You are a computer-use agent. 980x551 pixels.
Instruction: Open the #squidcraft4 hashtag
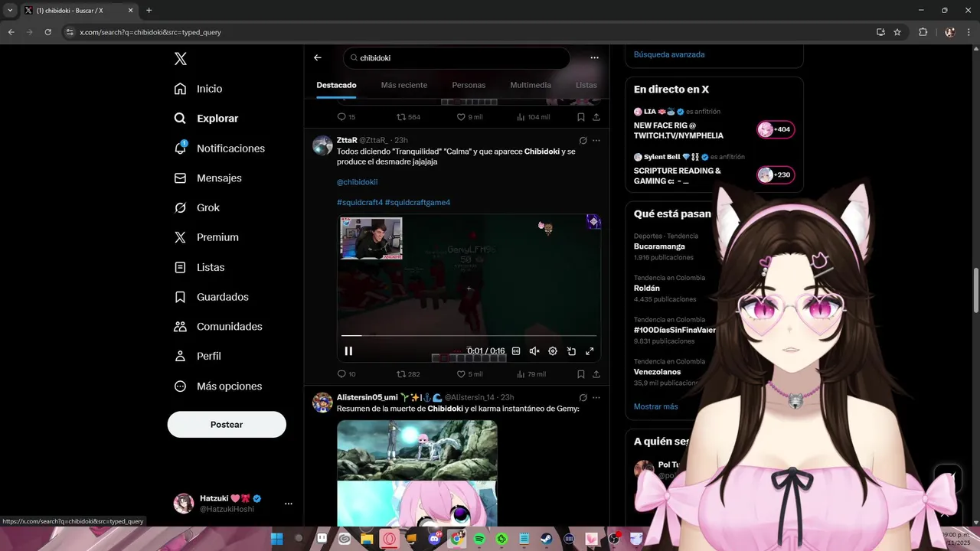(x=360, y=202)
